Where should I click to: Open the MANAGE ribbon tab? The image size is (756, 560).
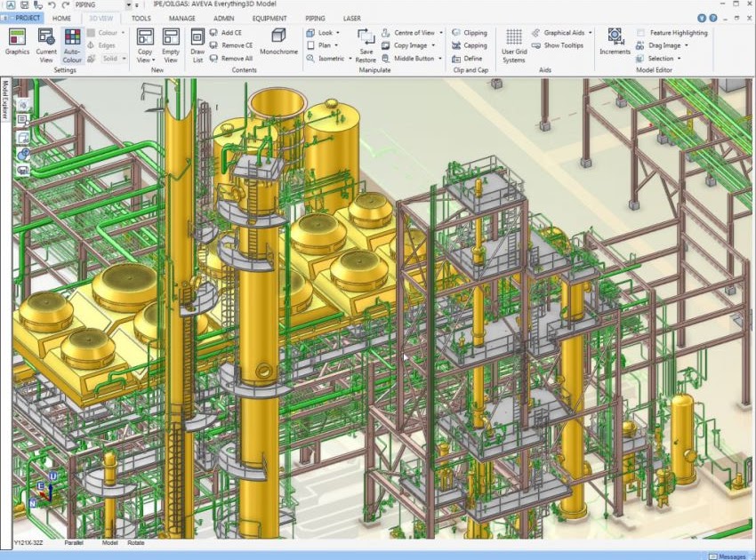pos(181,18)
